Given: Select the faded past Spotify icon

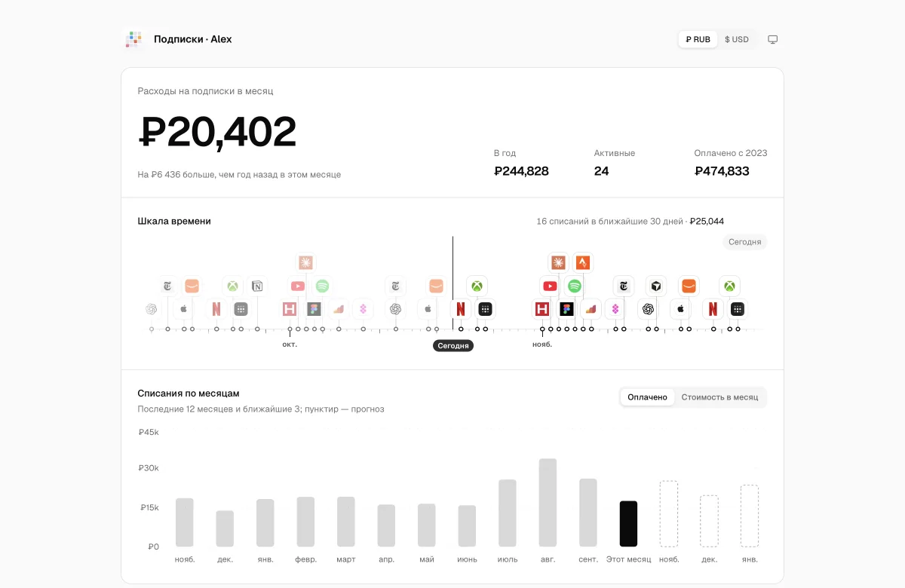Looking at the screenshot, I should (x=323, y=286).
